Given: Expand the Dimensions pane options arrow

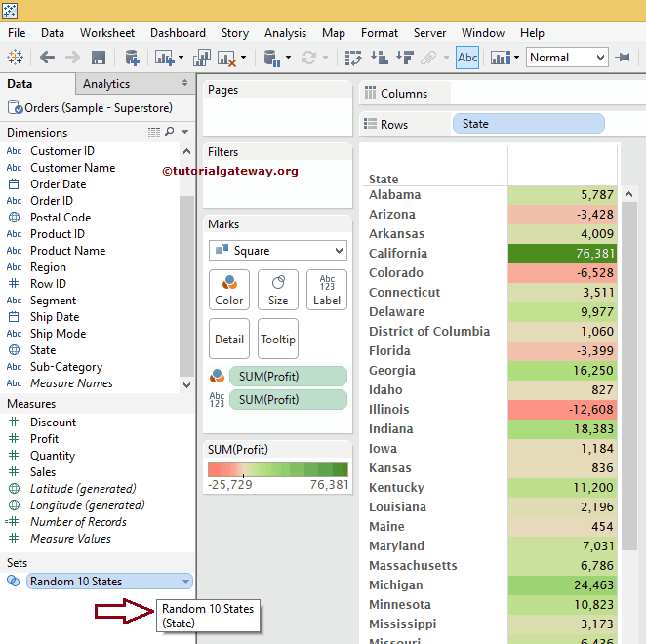Looking at the screenshot, I should 185,132.
